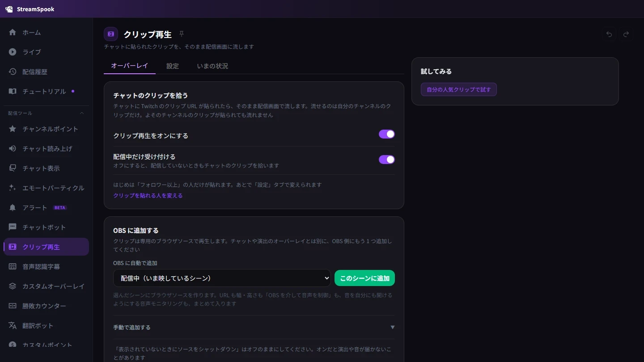Follow the クリップを貼れる人を変える link
The height and width of the screenshot is (362, 644).
coord(148,195)
